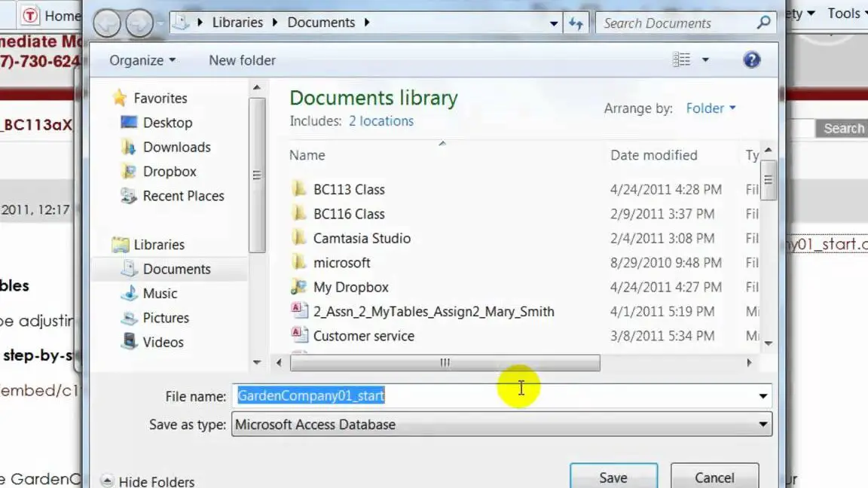Click the microsoft folder icon
The width and height of the screenshot is (868, 488).
[x=299, y=262]
